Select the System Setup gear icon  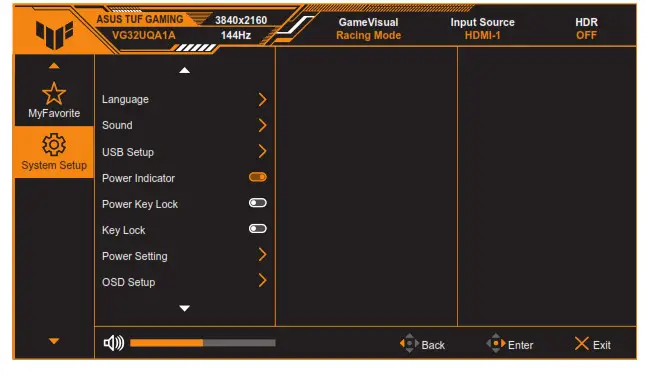[x=54, y=144]
